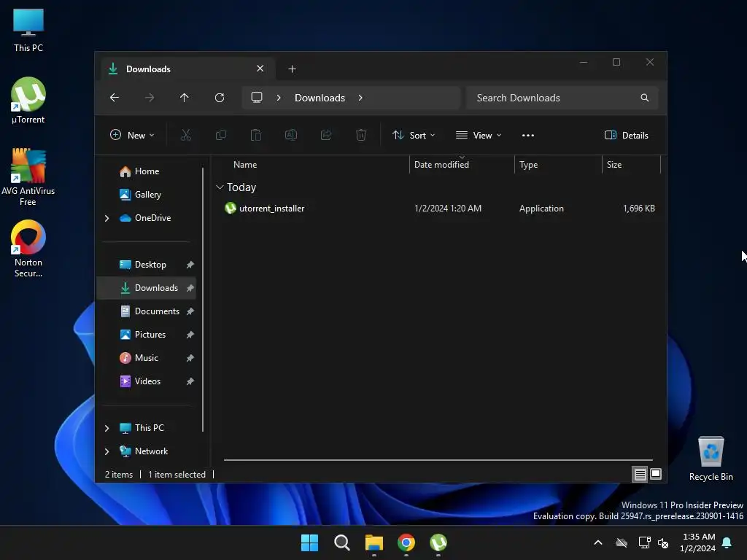Click the Copy toolbar icon
Image resolution: width=747 pixels, height=560 pixels.
click(221, 135)
